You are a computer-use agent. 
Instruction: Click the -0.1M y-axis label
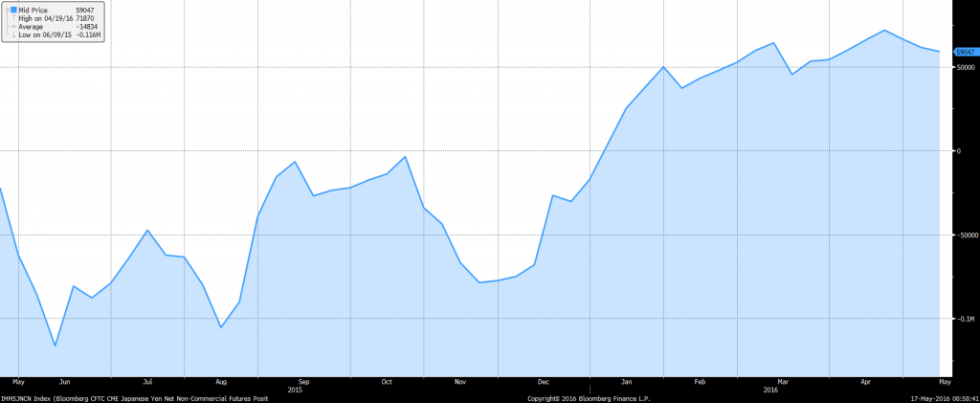pos(964,320)
